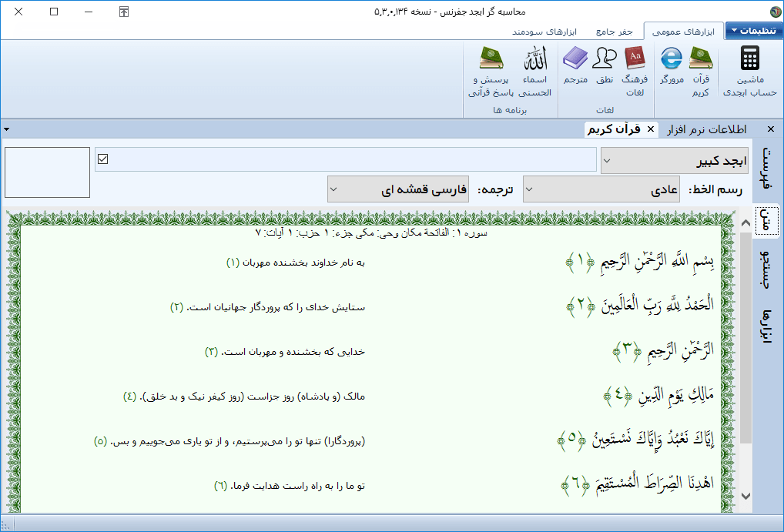Click Arabic verse 2 الحمد لله رب العالمين
The height and width of the screenshot is (532, 784).
640,305
